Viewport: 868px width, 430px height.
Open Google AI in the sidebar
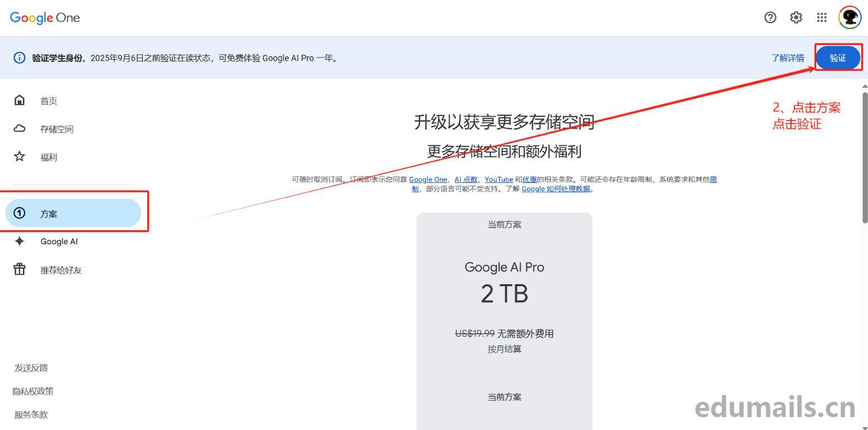point(59,241)
